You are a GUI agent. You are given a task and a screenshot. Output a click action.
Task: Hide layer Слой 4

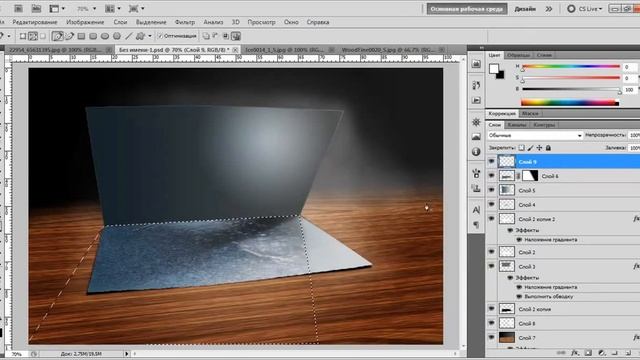click(491, 204)
